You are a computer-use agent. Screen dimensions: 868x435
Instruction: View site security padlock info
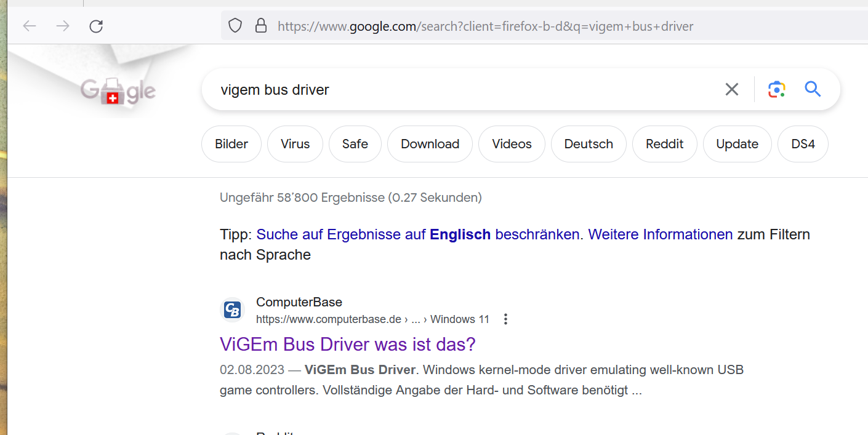pyautogui.click(x=261, y=26)
